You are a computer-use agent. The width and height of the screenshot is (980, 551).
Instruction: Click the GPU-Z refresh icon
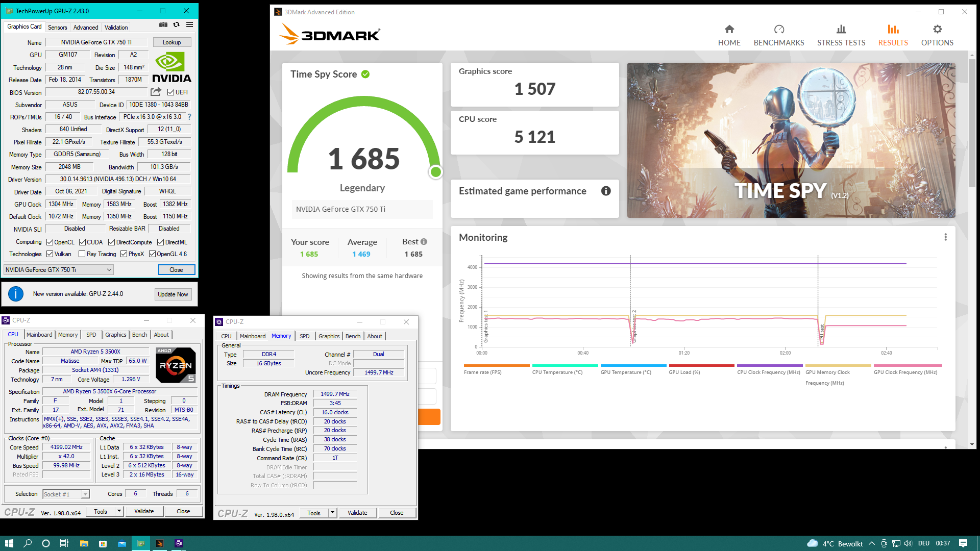click(x=177, y=24)
